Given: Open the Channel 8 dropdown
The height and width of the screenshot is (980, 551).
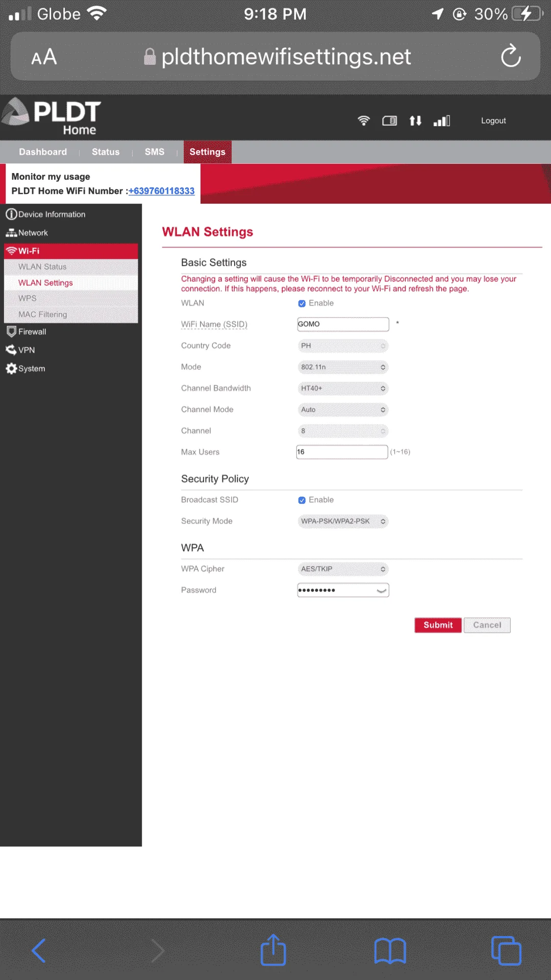Looking at the screenshot, I should pyautogui.click(x=343, y=431).
